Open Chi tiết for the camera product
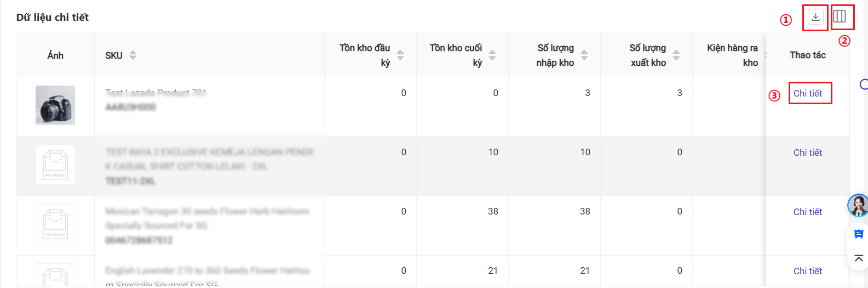 pyautogui.click(x=808, y=93)
